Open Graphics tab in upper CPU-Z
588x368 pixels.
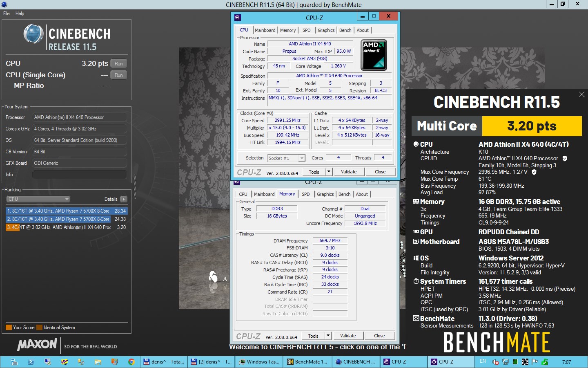326,30
